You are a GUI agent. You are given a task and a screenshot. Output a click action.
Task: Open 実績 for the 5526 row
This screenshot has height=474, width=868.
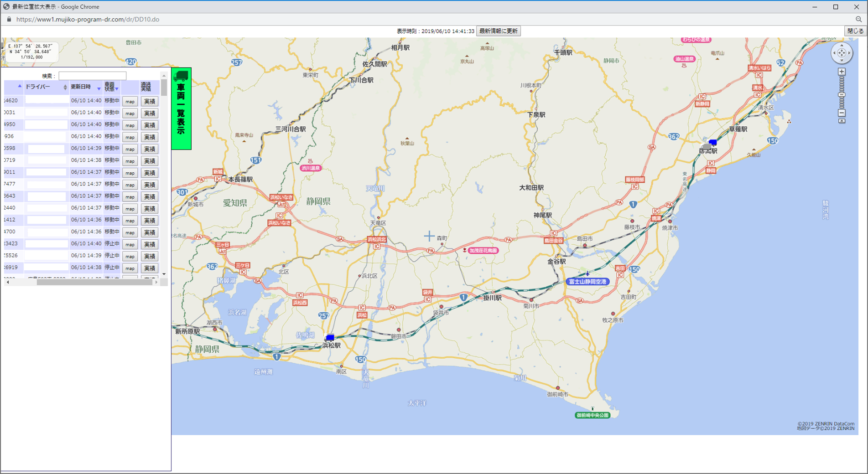(150, 256)
